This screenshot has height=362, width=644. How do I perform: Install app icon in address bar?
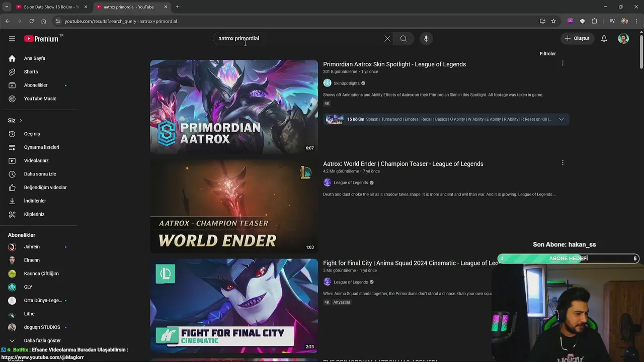tap(542, 21)
